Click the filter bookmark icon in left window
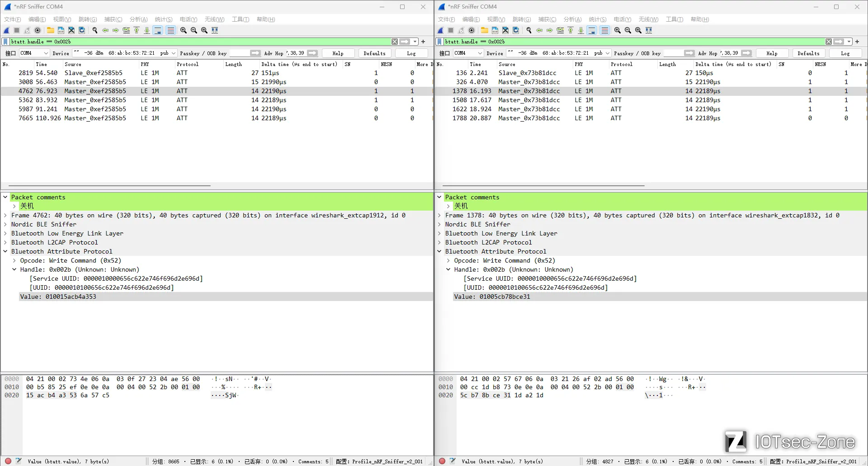 point(6,42)
